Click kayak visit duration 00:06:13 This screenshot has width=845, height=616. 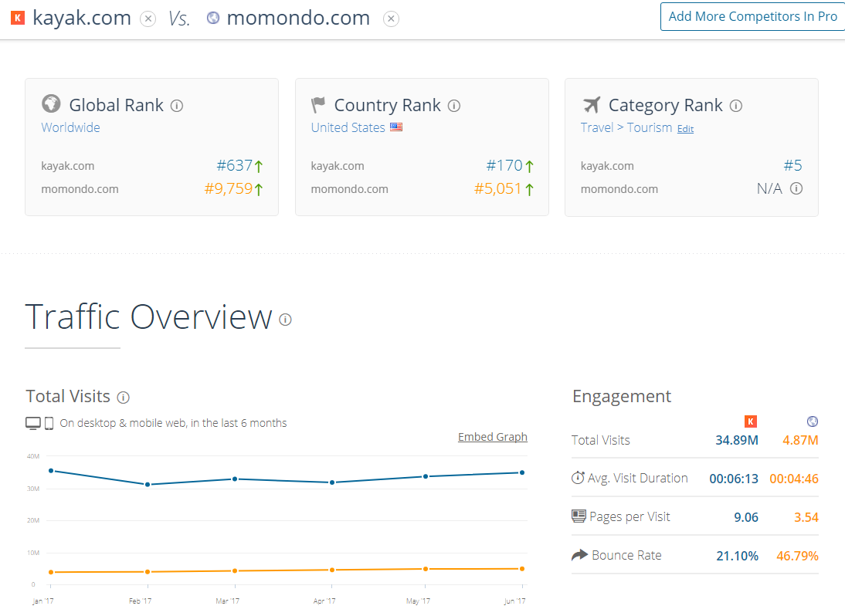point(734,479)
